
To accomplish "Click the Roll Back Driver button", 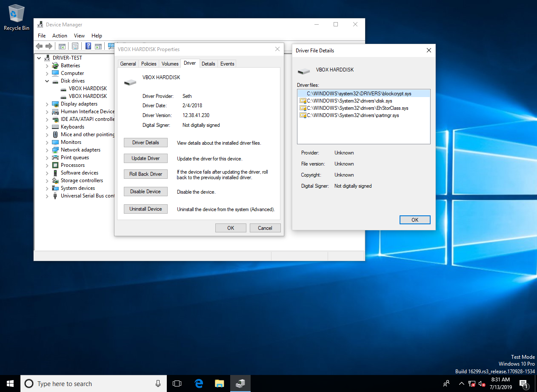I will pos(146,174).
